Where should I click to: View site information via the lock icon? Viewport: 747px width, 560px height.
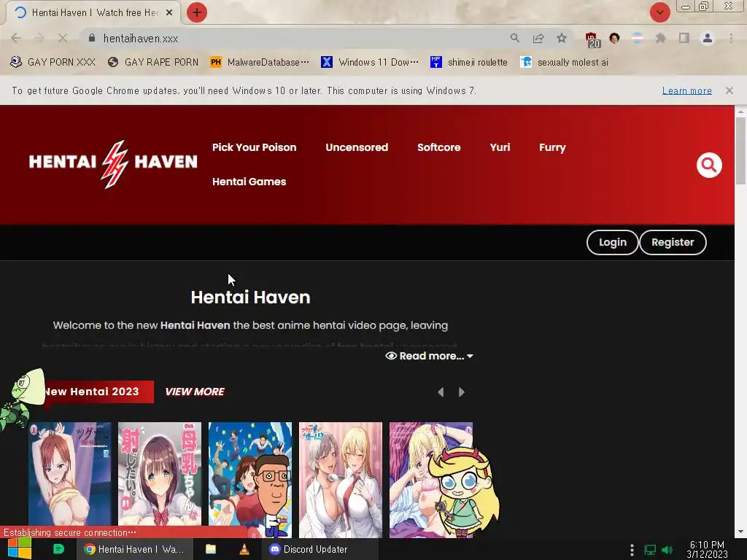[92, 38]
